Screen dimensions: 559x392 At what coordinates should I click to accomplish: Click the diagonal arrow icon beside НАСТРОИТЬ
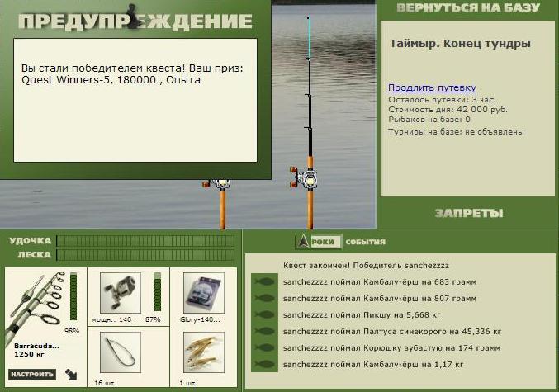pyautogui.click(x=71, y=375)
